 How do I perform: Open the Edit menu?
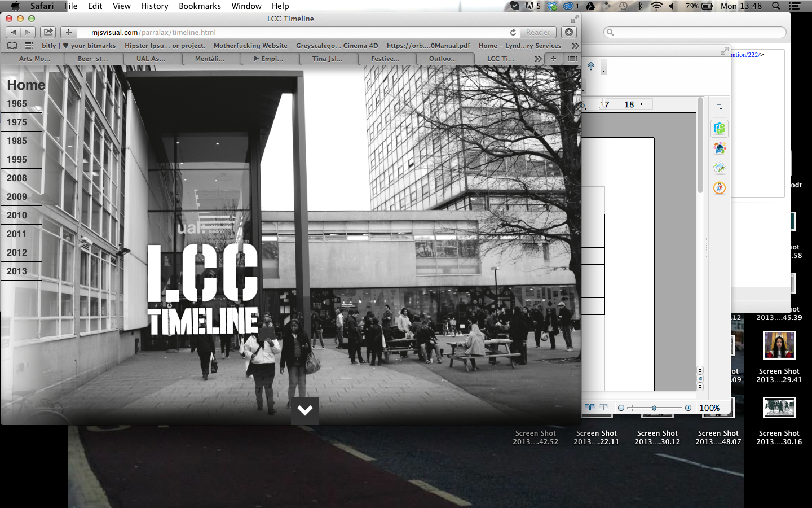pos(95,6)
